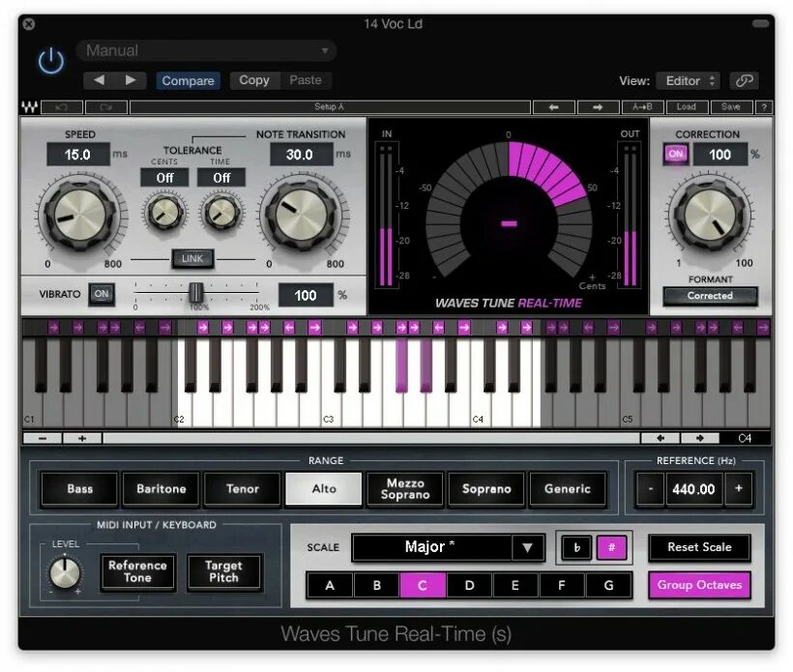The width and height of the screenshot is (793, 672).
Task: Click next setup right arrow button
Action: (598, 107)
